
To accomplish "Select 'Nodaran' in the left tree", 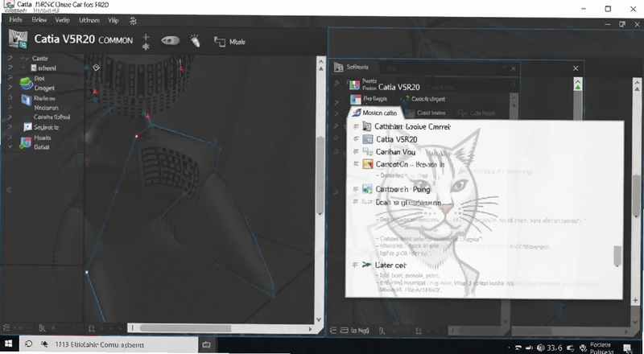I will click(x=46, y=108).
